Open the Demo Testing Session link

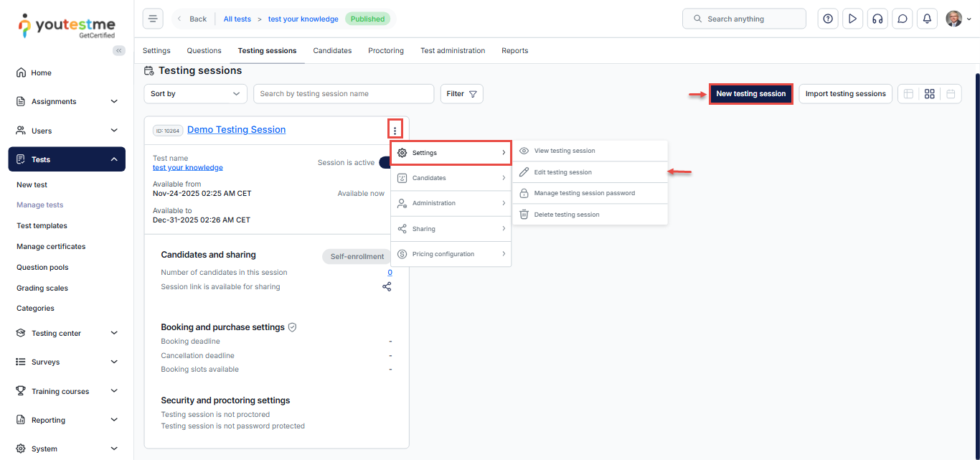(236, 130)
